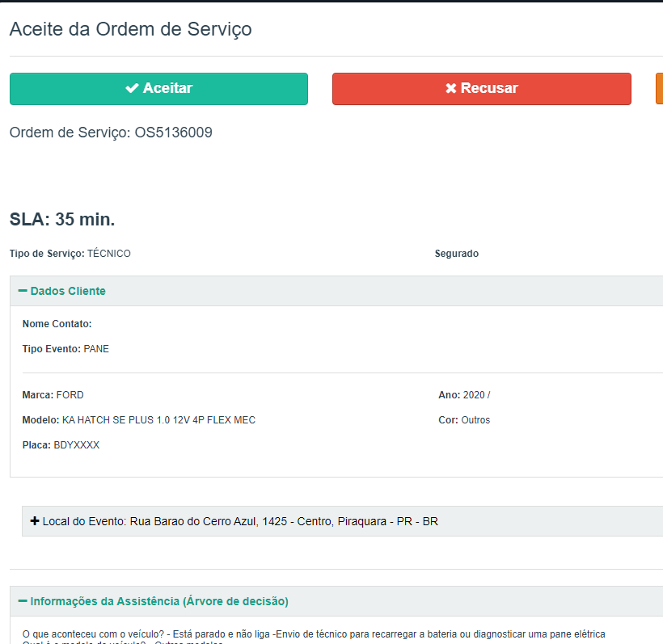The image size is (663, 644).
Task: Select the order number OS5136009
Action: (x=173, y=133)
